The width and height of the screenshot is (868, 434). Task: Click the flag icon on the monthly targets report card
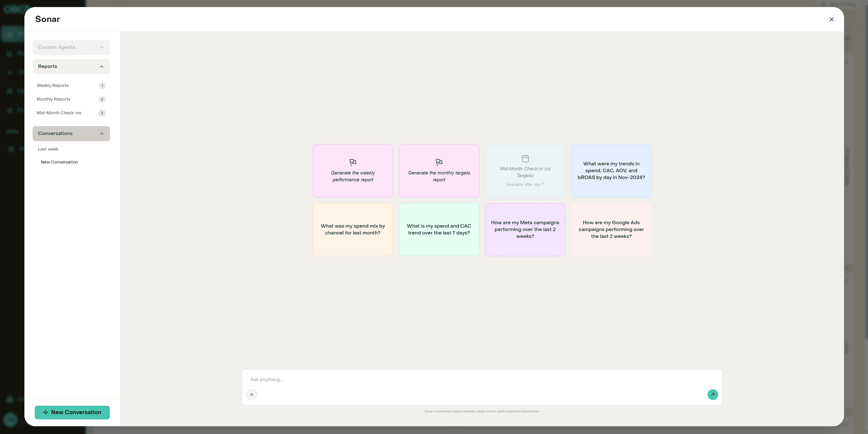click(x=439, y=162)
